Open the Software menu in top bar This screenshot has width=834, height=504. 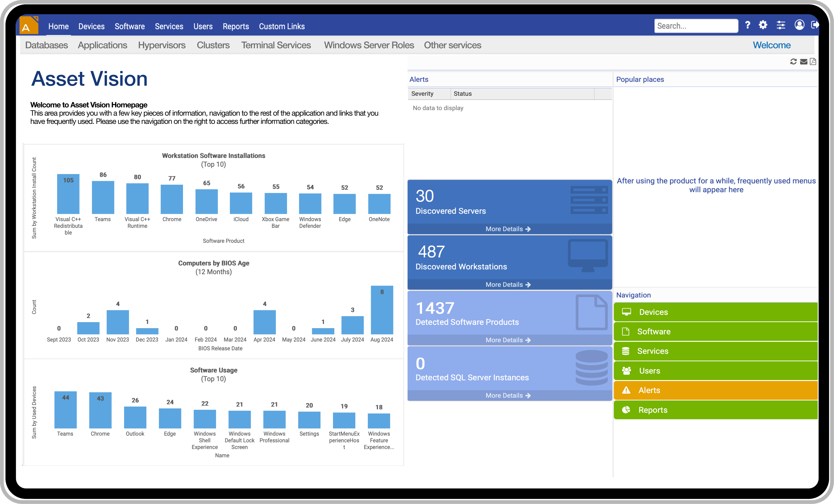pos(129,26)
